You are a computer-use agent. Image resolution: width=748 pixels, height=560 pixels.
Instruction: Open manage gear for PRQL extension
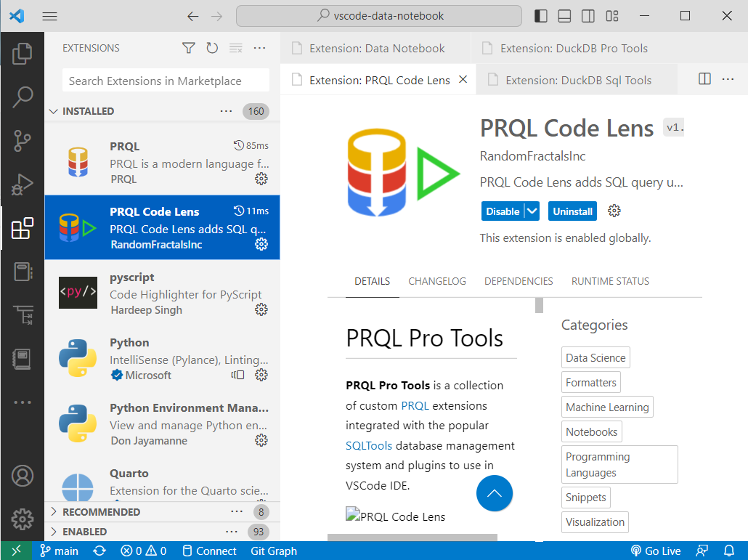click(x=261, y=179)
